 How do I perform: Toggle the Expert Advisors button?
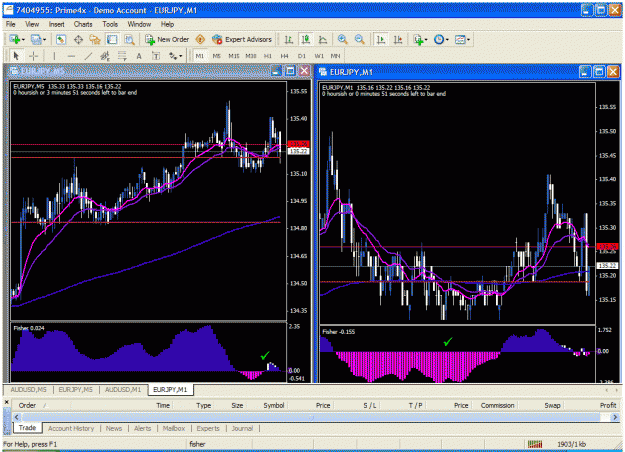pos(242,39)
